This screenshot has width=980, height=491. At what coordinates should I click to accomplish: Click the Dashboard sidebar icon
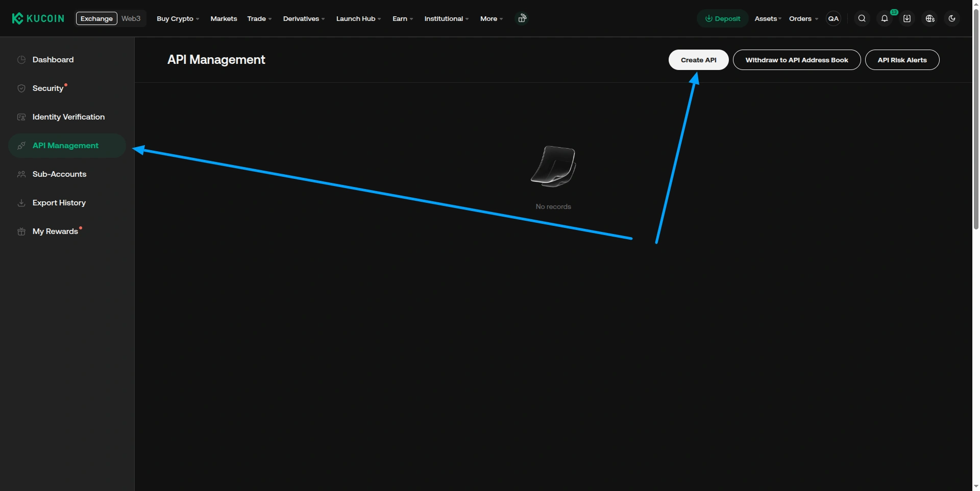pos(21,60)
